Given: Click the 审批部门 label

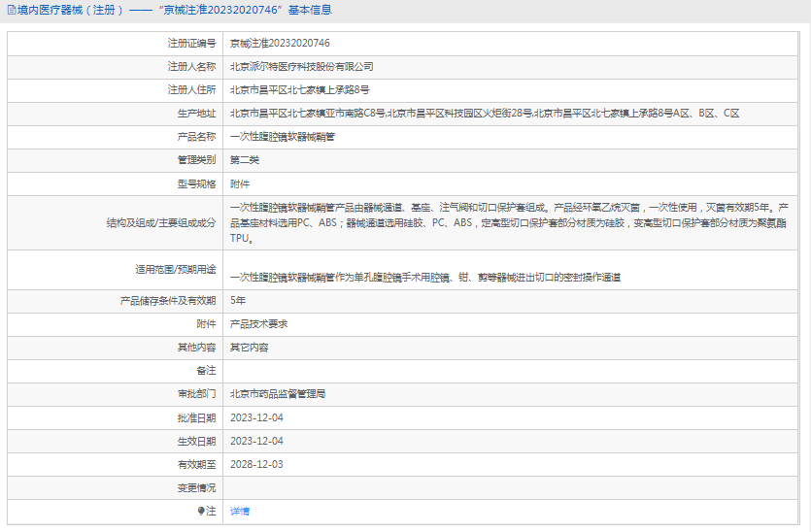Looking at the screenshot, I should [x=196, y=394].
